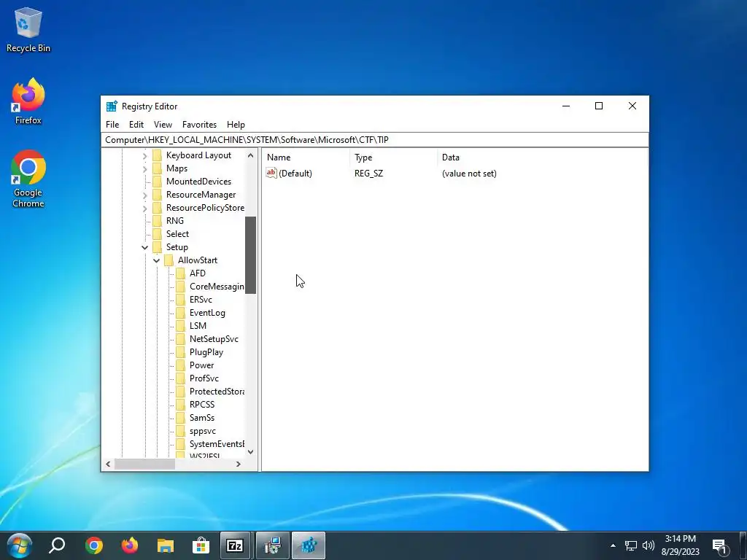Click the horizontal scroll right arrow
Image resolution: width=747 pixels, height=560 pixels.
(239, 464)
